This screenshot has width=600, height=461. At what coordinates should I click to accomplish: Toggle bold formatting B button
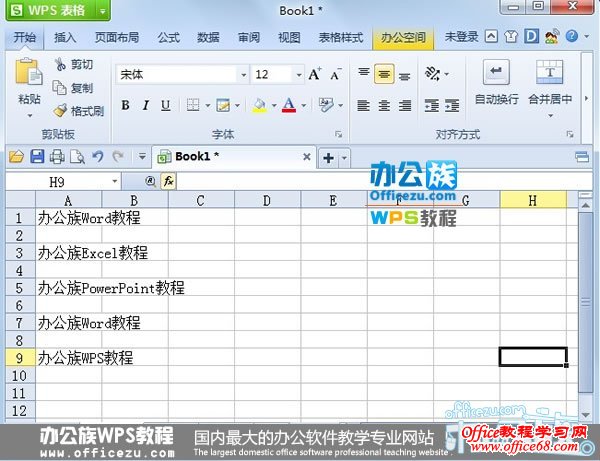(125, 105)
